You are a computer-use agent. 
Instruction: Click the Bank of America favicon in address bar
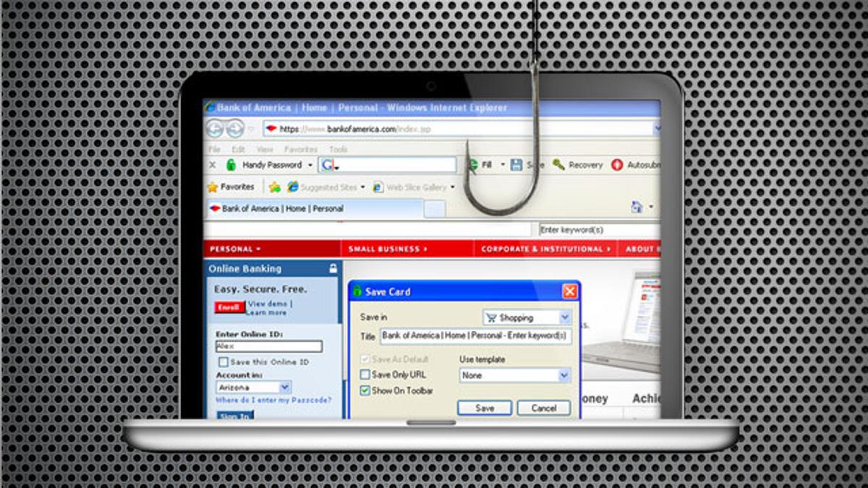(x=271, y=129)
